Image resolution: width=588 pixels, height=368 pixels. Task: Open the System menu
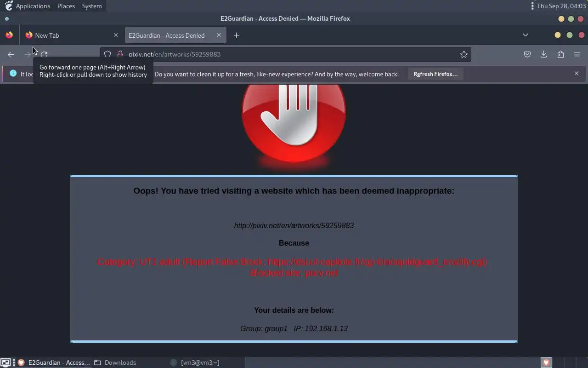(x=92, y=6)
